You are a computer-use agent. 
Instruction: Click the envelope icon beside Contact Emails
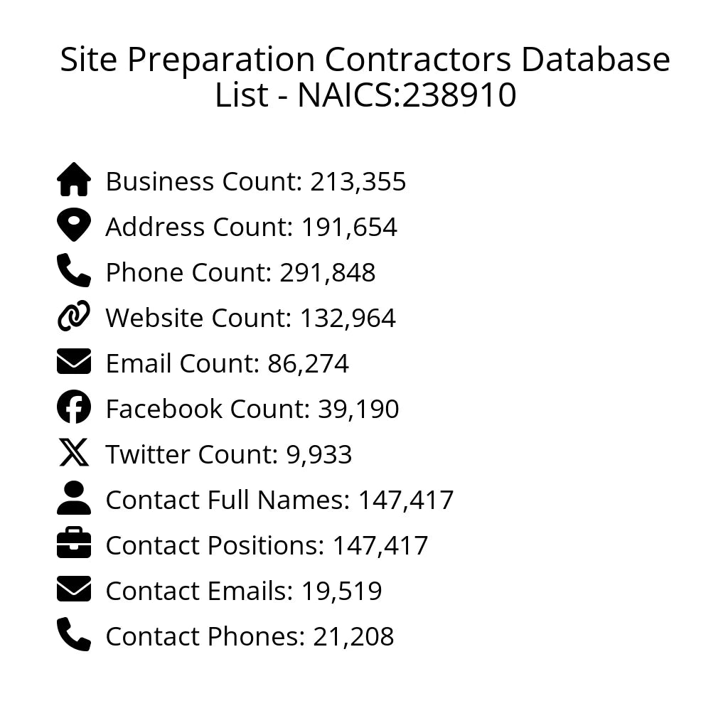74,589
